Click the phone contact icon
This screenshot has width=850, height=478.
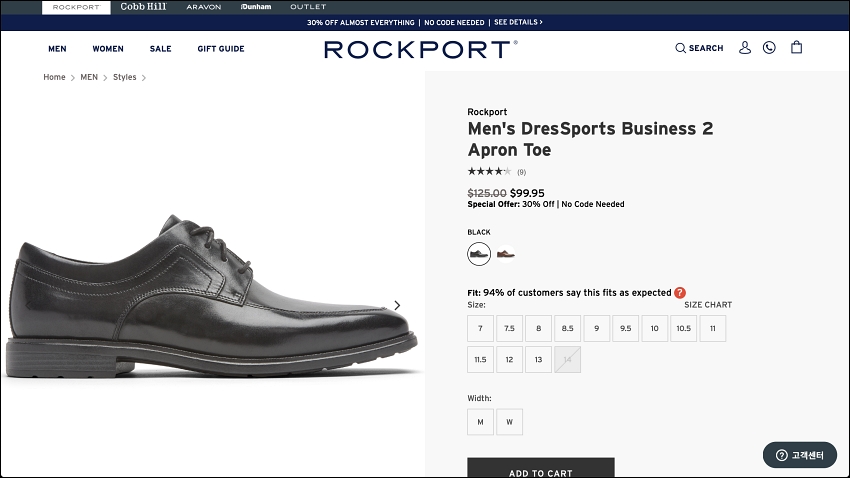(x=769, y=48)
